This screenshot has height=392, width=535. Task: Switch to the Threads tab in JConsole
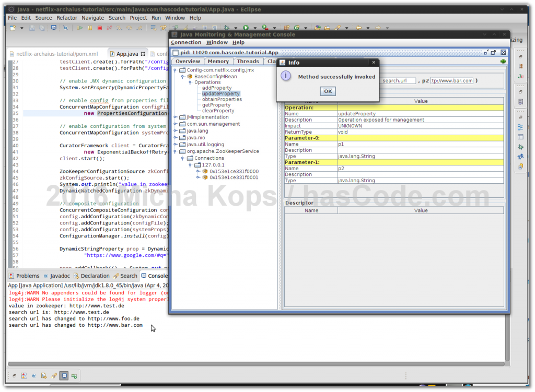pos(248,61)
